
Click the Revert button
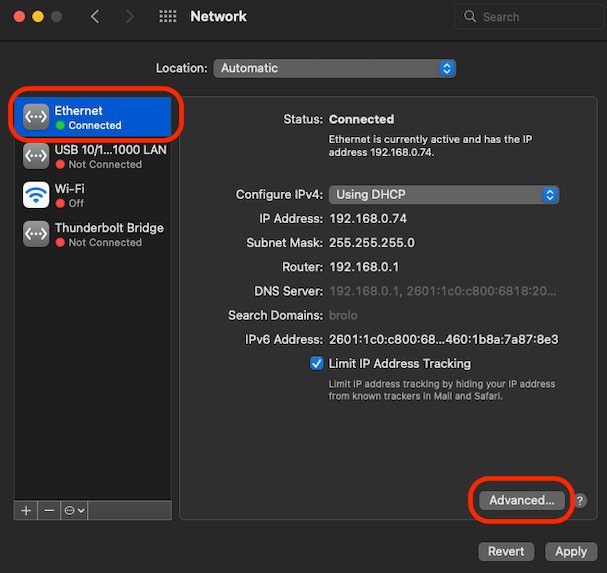click(506, 551)
